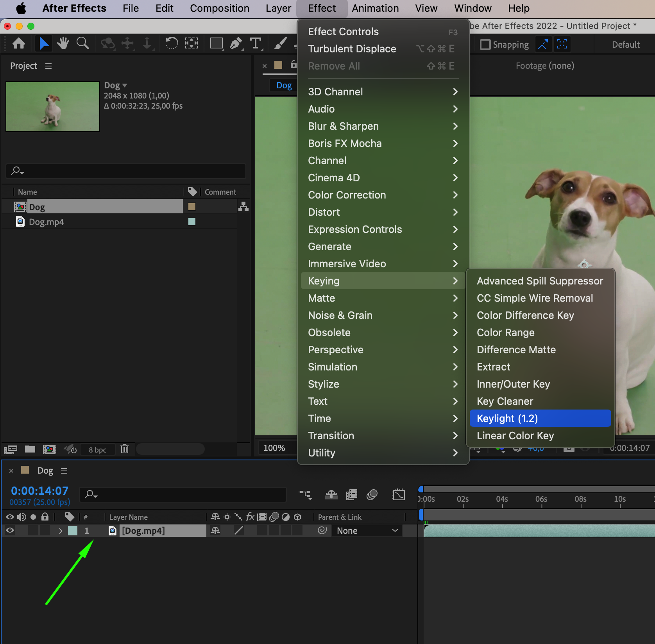655x644 pixels.
Task: Select the Horizontal Type tool
Action: 256,43
